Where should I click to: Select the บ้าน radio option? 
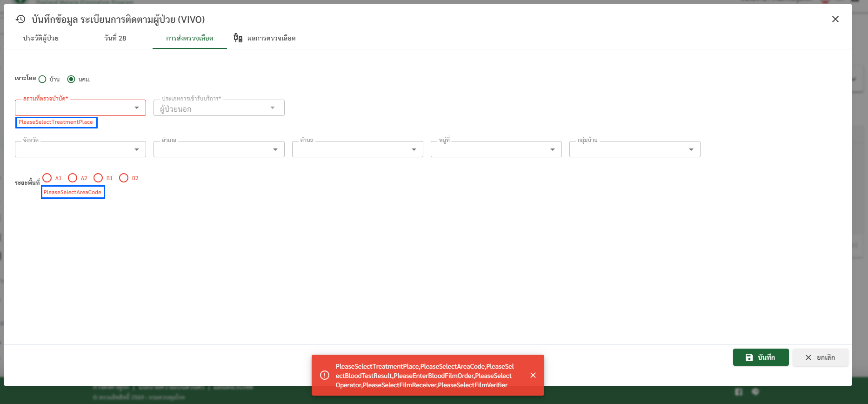click(42, 79)
